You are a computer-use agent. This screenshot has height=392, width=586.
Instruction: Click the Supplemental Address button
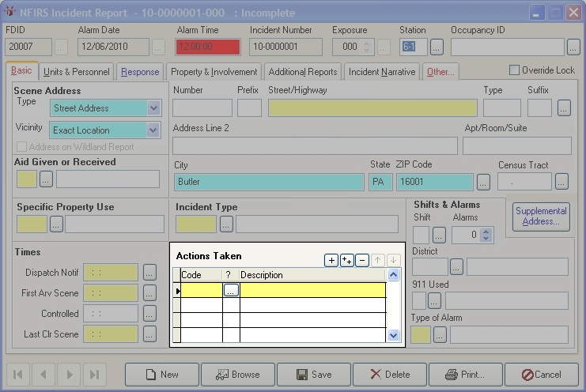(x=541, y=217)
